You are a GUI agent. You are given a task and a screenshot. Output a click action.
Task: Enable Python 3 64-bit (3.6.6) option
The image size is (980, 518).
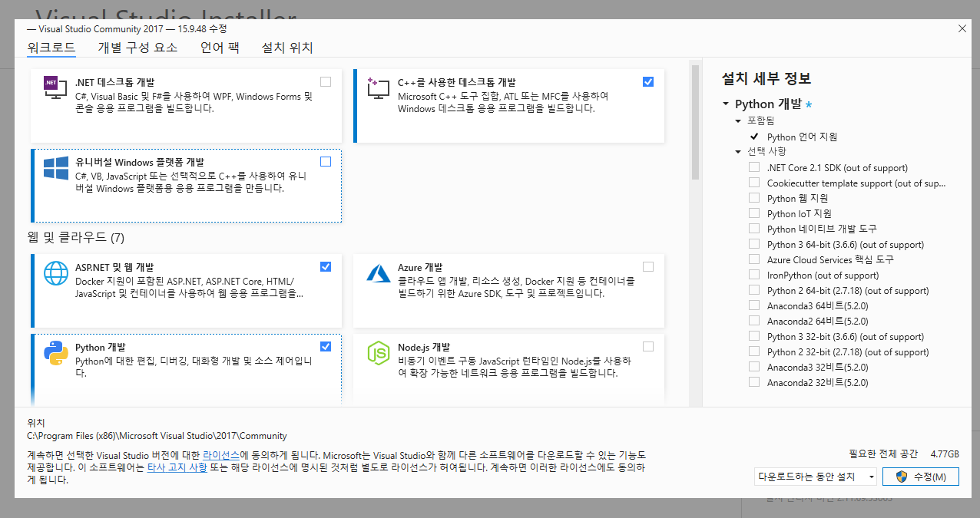[754, 244]
